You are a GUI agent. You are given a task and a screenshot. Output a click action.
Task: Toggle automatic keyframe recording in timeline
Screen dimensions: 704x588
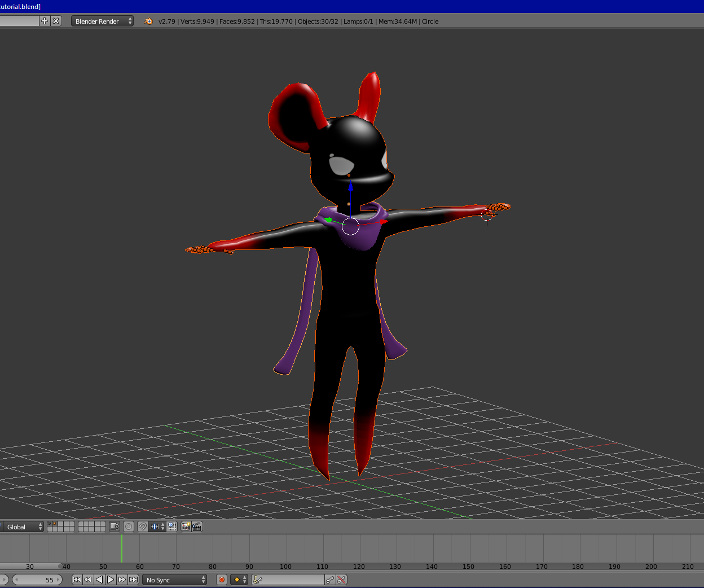(222, 580)
